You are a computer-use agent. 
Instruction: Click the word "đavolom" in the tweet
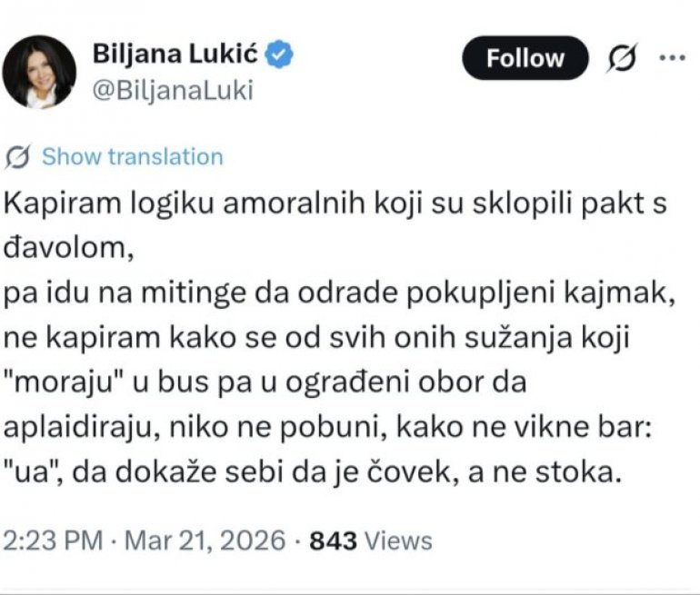click(x=69, y=248)
